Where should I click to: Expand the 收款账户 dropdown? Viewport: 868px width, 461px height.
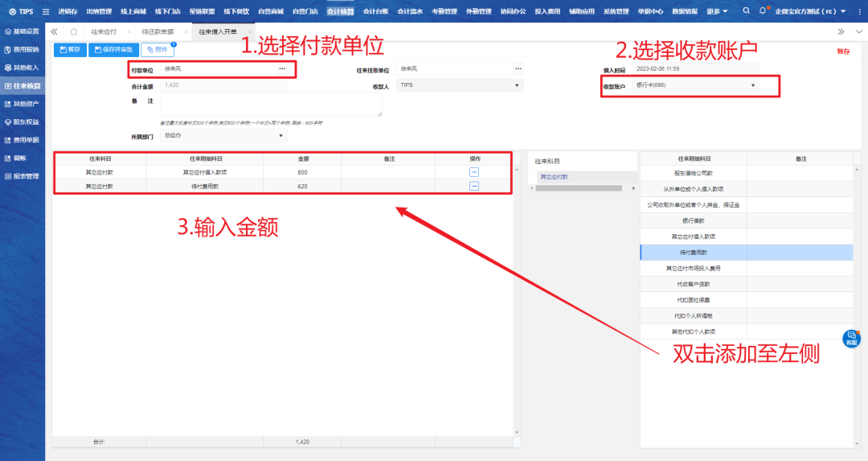click(x=753, y=85)
